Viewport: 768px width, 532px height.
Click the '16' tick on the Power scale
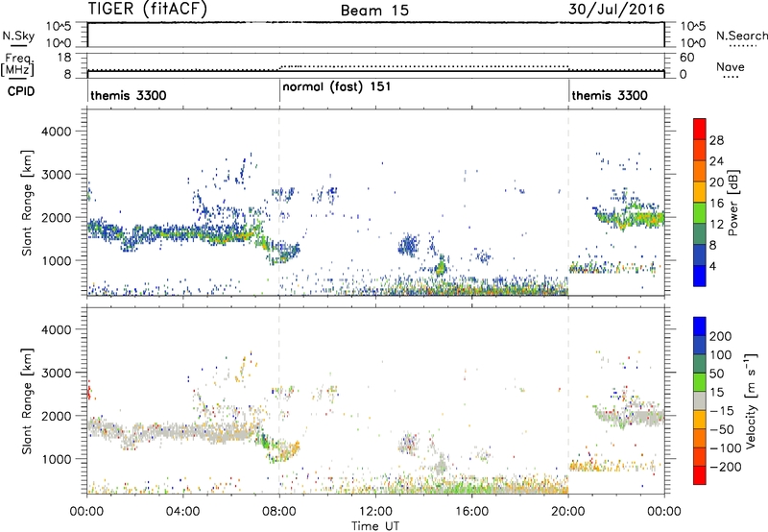(716, 204)
